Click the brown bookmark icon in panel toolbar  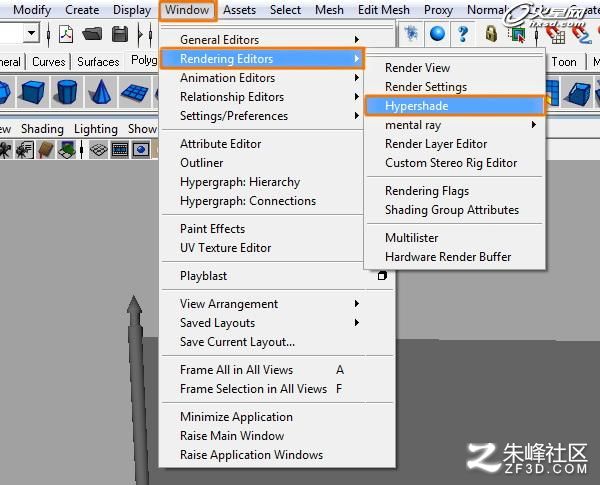(46, 150)
